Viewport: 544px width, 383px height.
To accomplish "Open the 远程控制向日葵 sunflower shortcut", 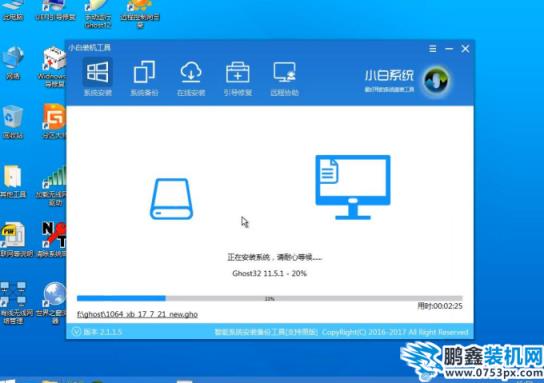I will [140, 14].
